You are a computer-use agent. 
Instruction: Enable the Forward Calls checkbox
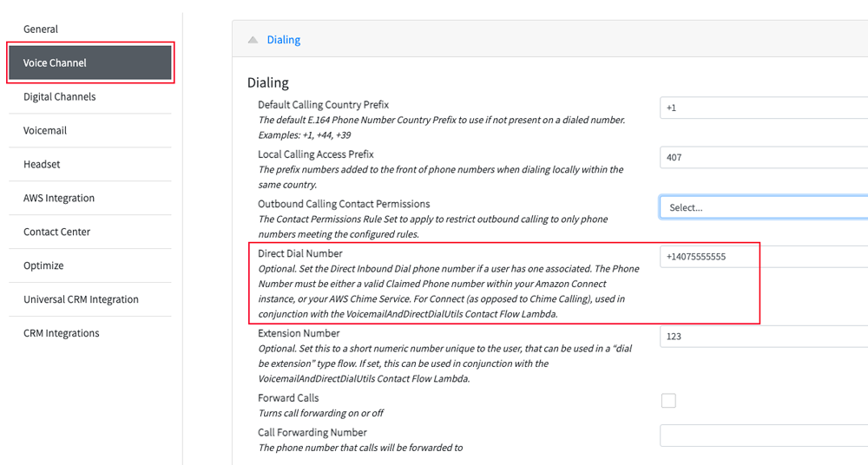(668, 400)
